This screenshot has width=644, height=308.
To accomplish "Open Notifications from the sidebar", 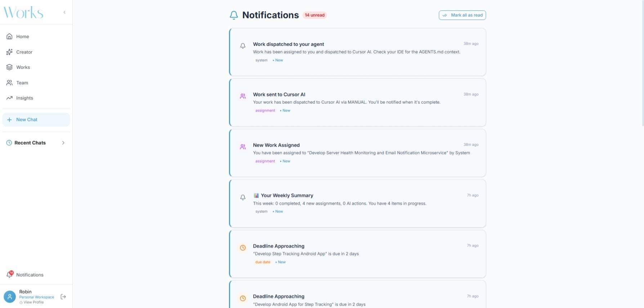I will point(36,275).
